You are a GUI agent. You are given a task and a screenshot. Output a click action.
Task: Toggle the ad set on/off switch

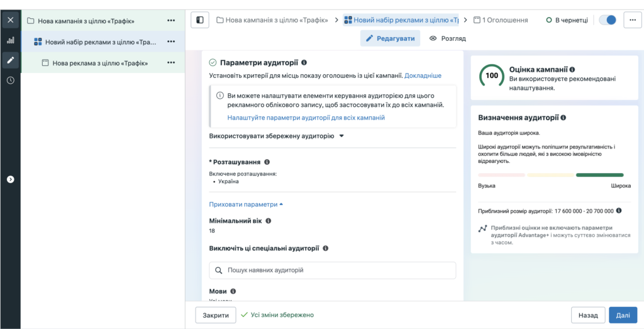coord(608,20)
